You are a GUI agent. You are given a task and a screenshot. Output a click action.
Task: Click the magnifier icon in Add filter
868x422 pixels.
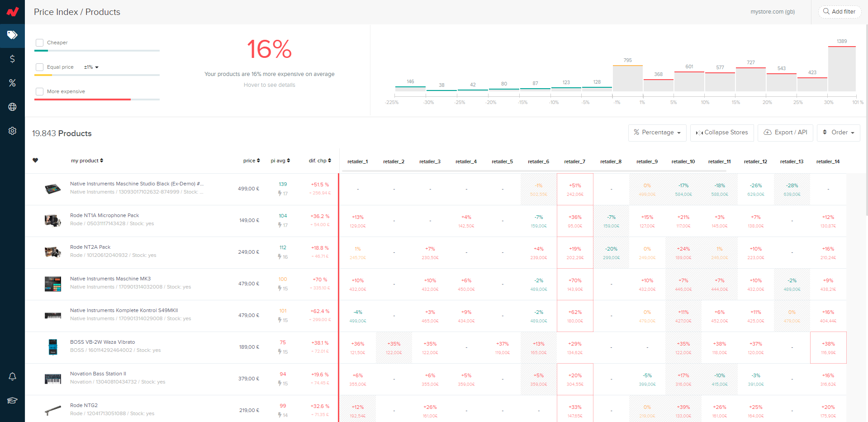(826, 11)
